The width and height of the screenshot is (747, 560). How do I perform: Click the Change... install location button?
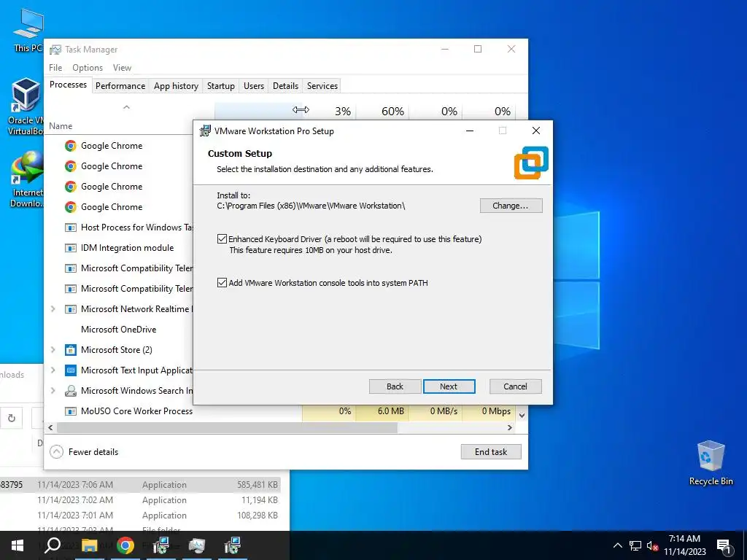click(x=511, y=206)
